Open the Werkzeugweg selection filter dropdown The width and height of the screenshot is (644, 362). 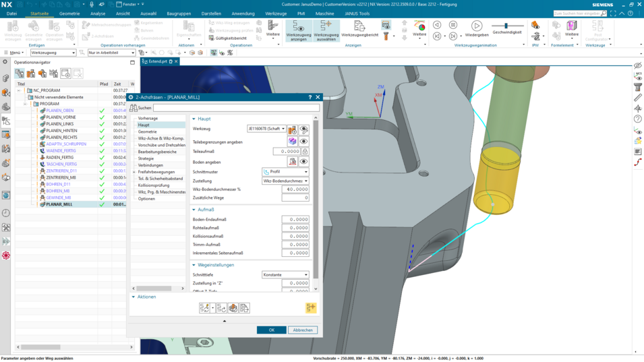pyautogui.click(x=53, y=53)
